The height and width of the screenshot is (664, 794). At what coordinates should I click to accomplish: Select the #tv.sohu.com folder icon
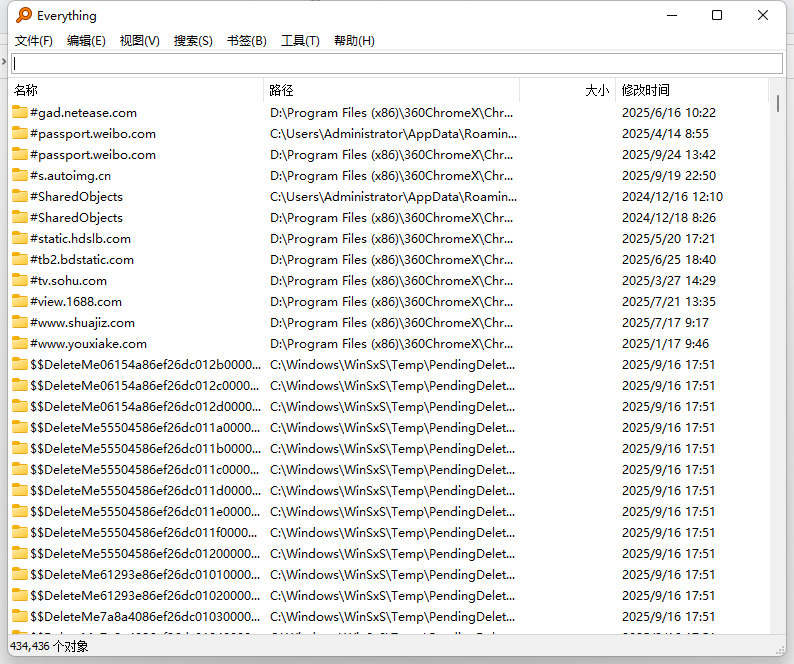pyautogui.click(x=20, y=280)
